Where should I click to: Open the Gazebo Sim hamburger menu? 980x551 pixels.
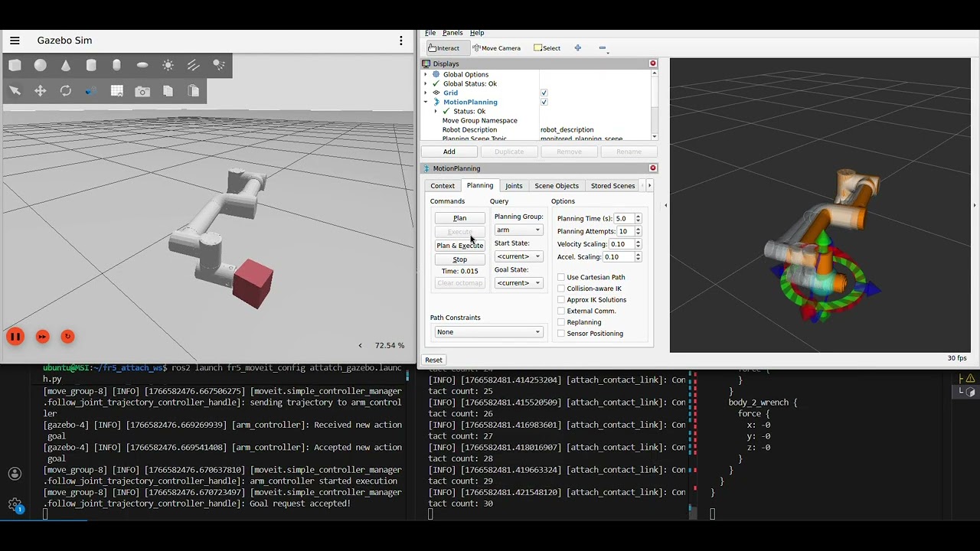point(15,41)
